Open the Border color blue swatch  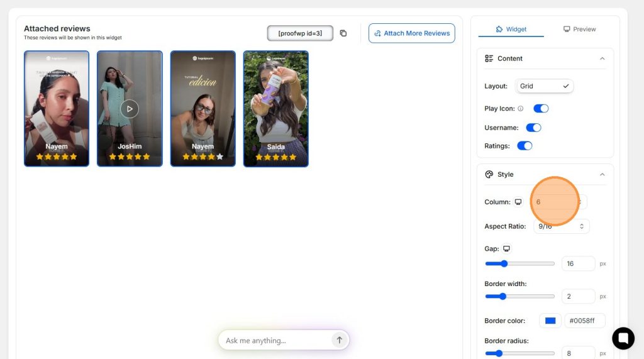[550, 321]
